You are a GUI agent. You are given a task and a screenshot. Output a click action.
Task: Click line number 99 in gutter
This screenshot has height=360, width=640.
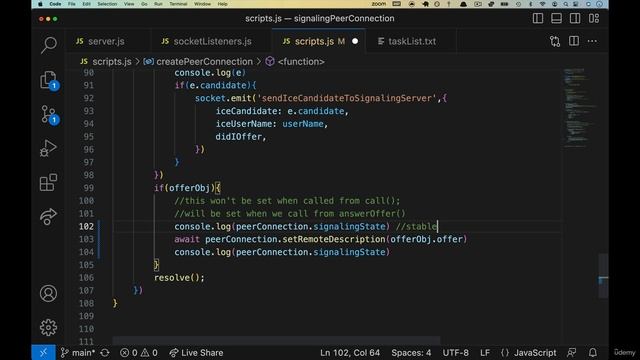[88, 188]
